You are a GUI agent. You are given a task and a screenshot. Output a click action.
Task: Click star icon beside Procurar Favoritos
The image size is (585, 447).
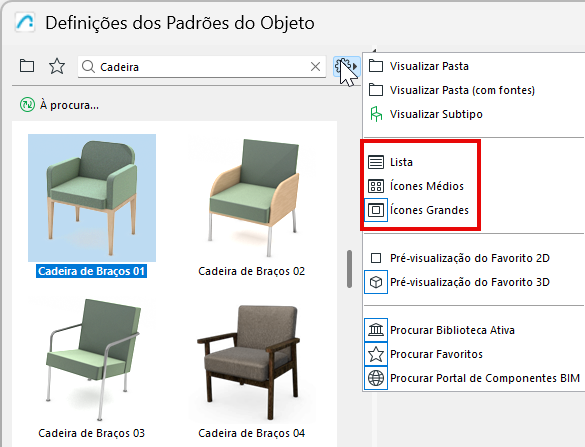coord(376,354)
